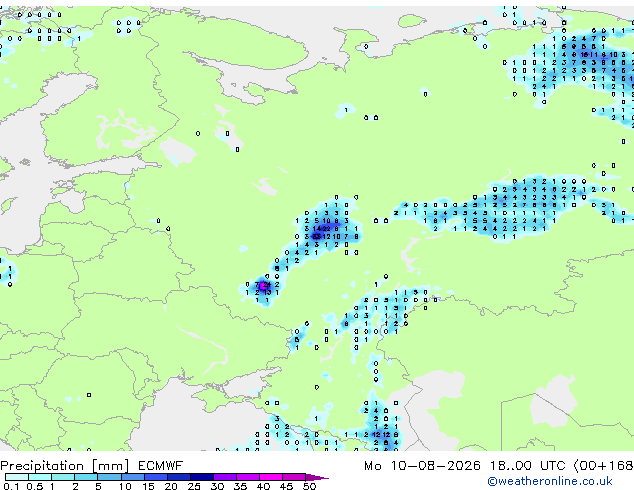Click the 1–2 mm legend color swatch
Viewport: 634px width, 490px height.
coord(63,477)
